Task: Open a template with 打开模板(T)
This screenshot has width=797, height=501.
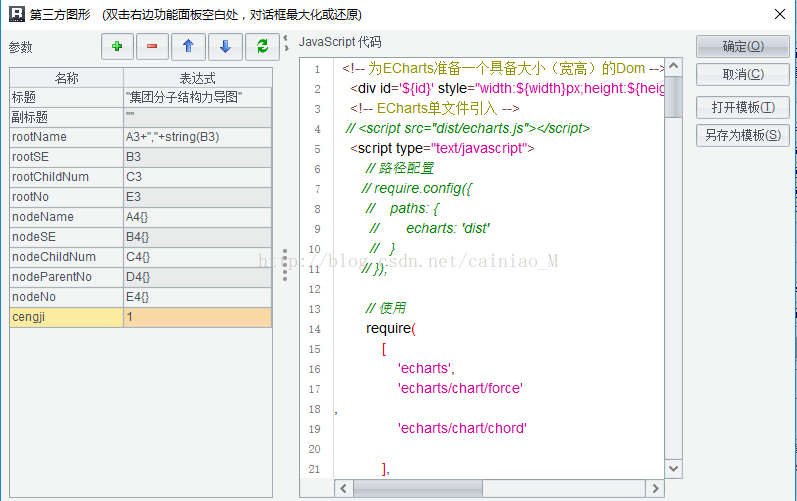Action: [x=743, y=107]
